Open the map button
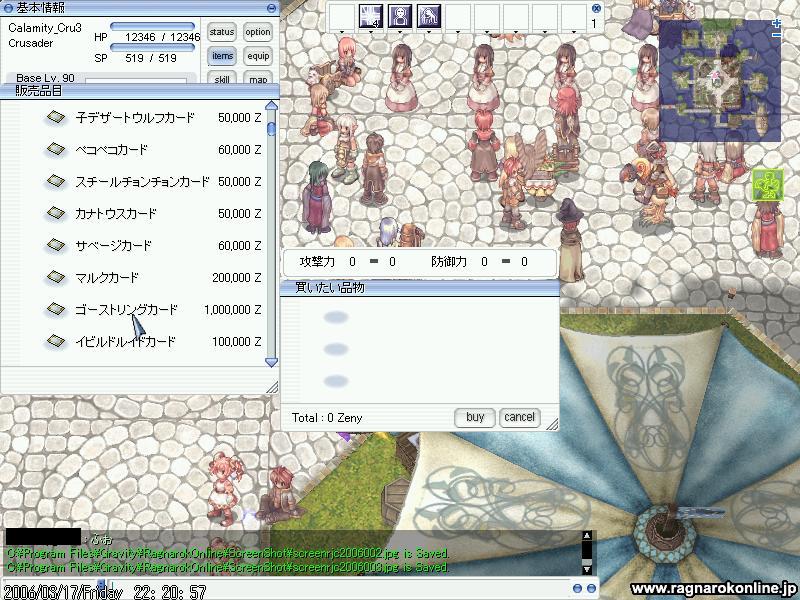This screenshot has height=600, width=800. point(258,79)
